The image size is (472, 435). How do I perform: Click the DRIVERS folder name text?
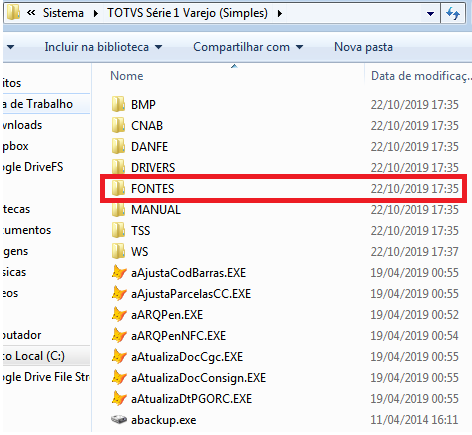point(153,167)
